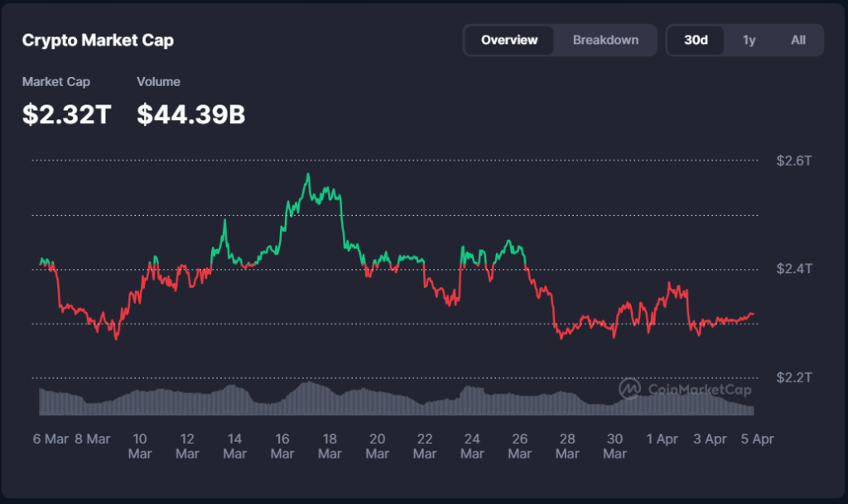
Task: Switch to the Overview tab
Action: [509, 40]
